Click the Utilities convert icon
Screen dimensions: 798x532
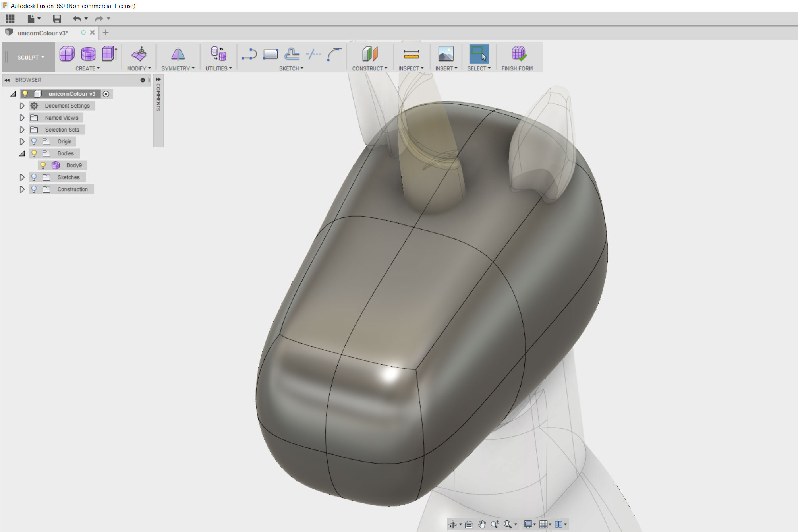point(218,54)
